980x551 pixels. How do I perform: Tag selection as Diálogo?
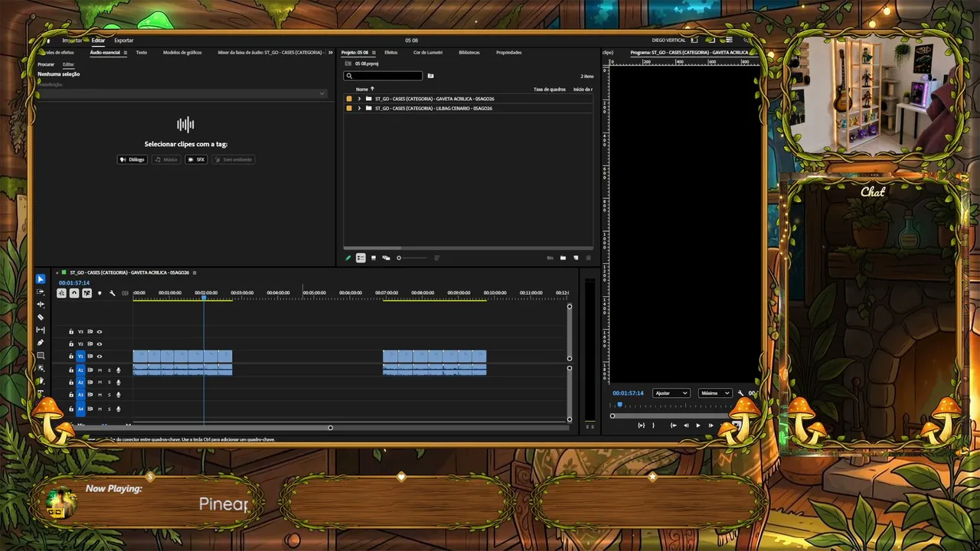pyautogui.click(x=132, y=159)
